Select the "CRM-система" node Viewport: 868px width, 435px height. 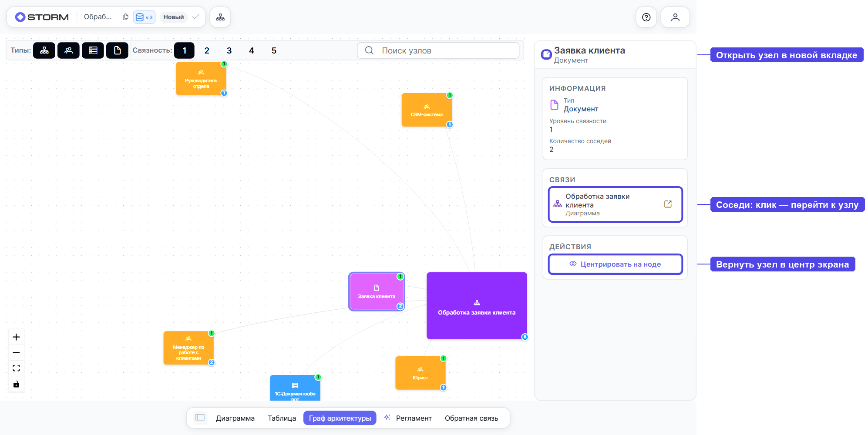[x=427, y=110]
